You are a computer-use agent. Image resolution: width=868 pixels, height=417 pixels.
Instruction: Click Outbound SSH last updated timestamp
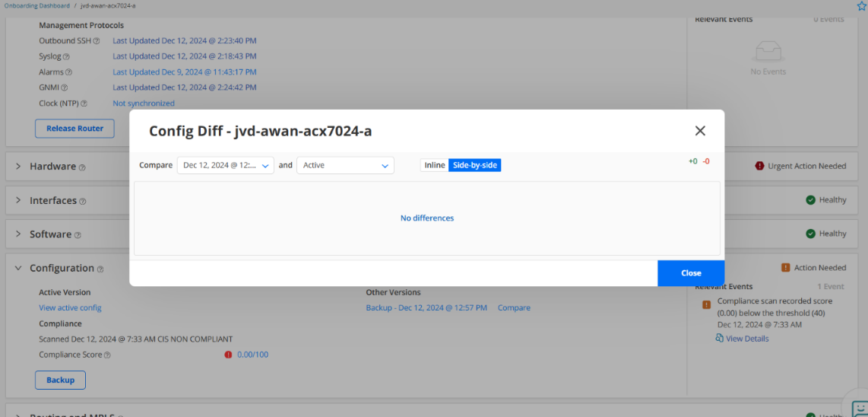(185, 40)
